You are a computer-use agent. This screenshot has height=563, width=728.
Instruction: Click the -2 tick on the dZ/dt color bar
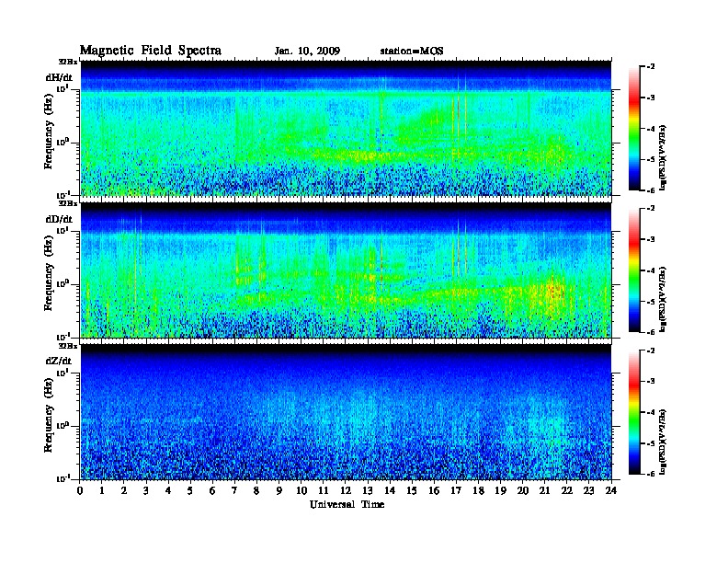click(x=651, y=350)
